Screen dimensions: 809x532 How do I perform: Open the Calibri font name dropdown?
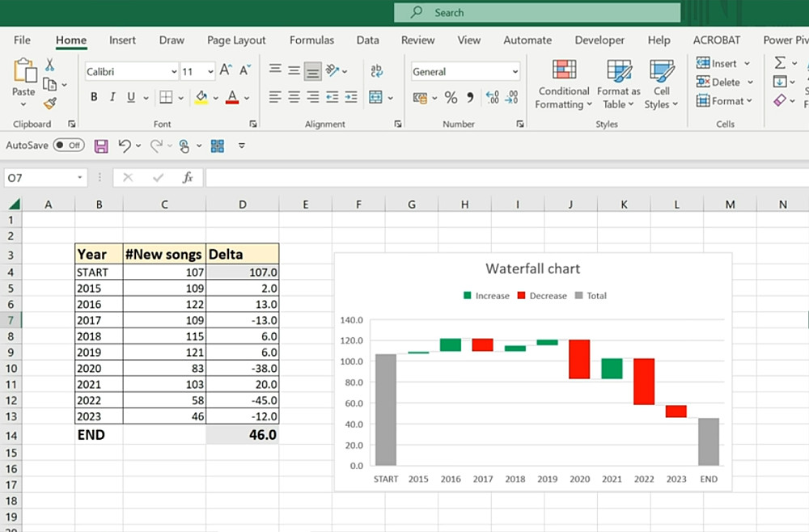tap(174, 72)
